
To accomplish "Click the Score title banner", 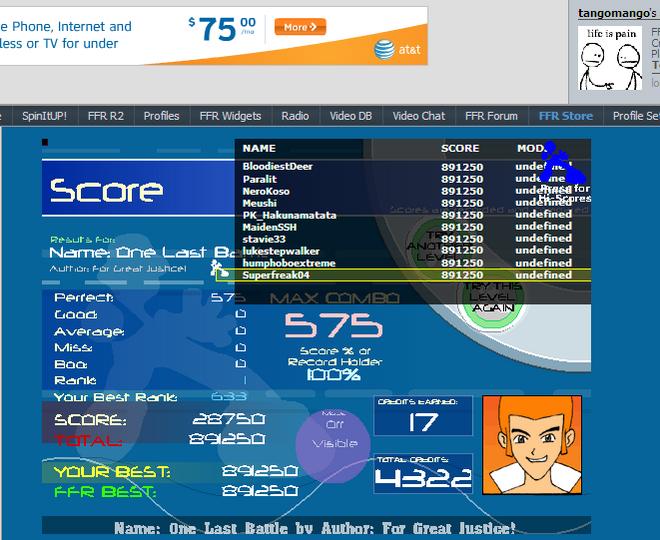I will click(x=139, y=188).
